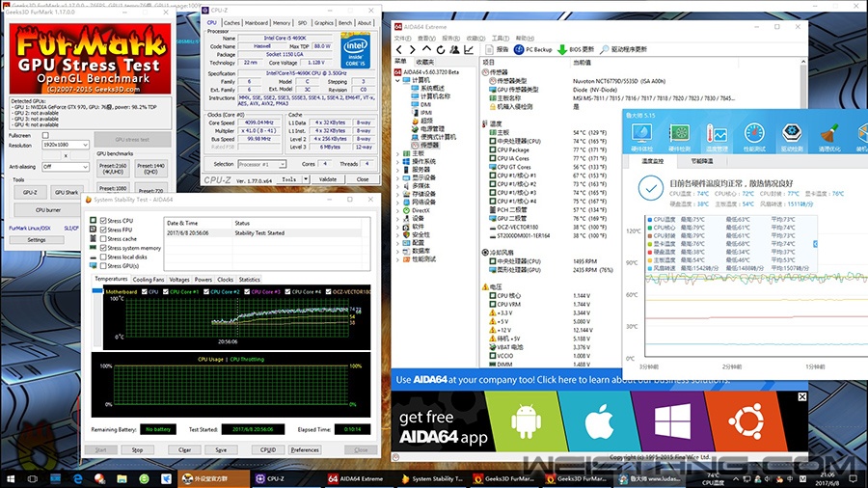Image resolution: width=868 pixels, height=488 pixels.
Task: Click Preferences in System Stability Test
Action: pos(305,449)
